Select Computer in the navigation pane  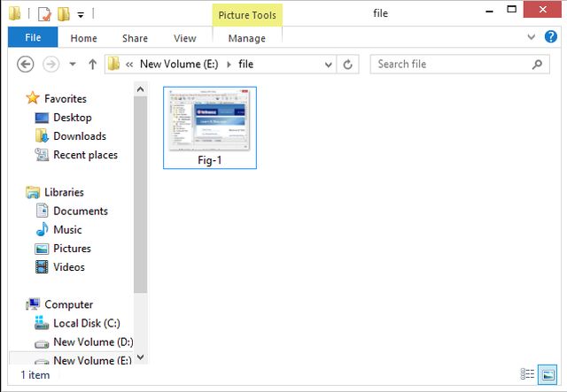69,304
